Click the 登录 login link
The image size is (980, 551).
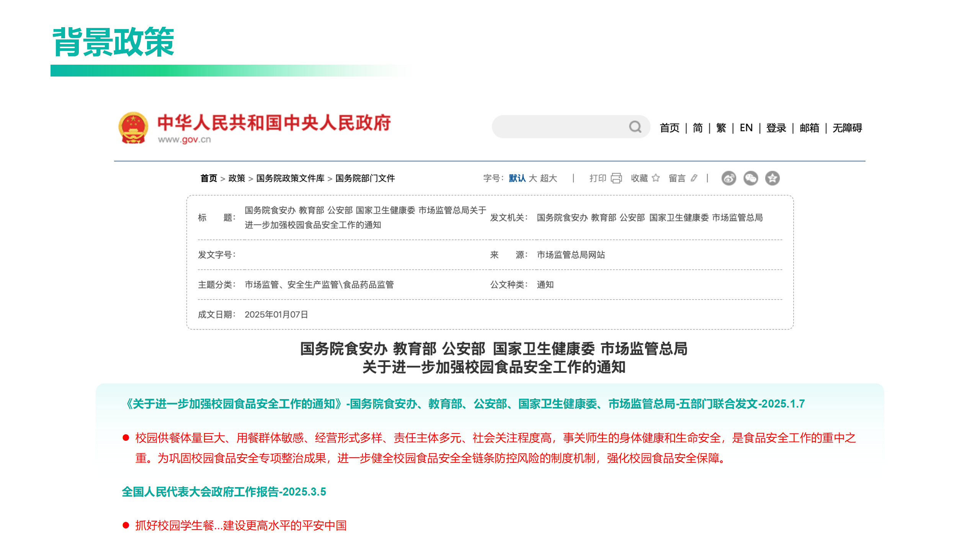[x=776, y=128]
